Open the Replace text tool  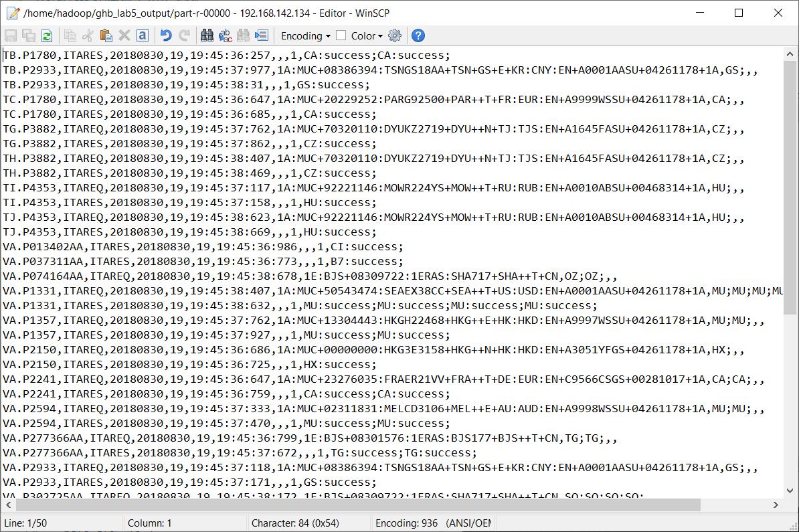point(225,35)
